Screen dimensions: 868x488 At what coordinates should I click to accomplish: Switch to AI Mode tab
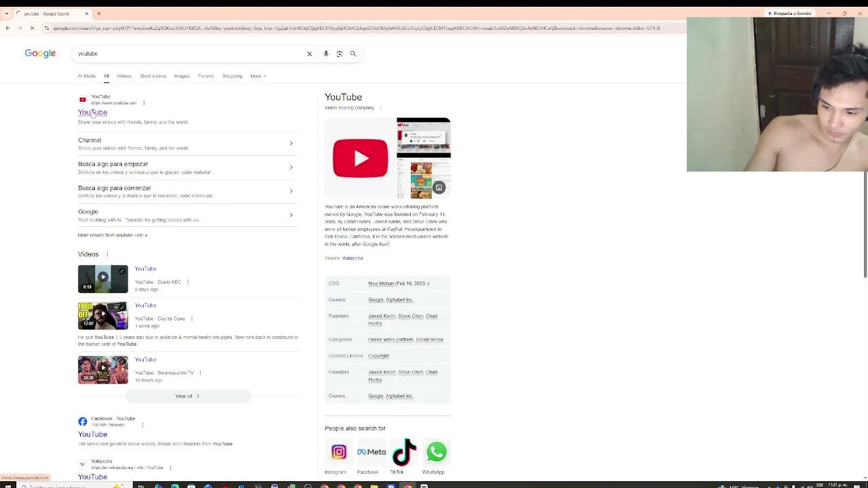tap(87, 76)
